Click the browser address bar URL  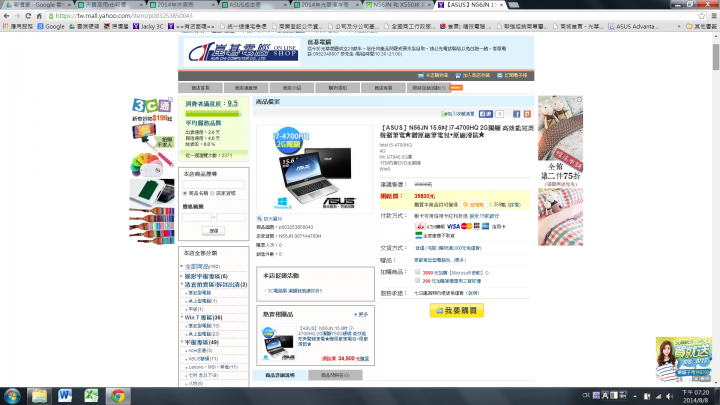click(x=124, y=16)
